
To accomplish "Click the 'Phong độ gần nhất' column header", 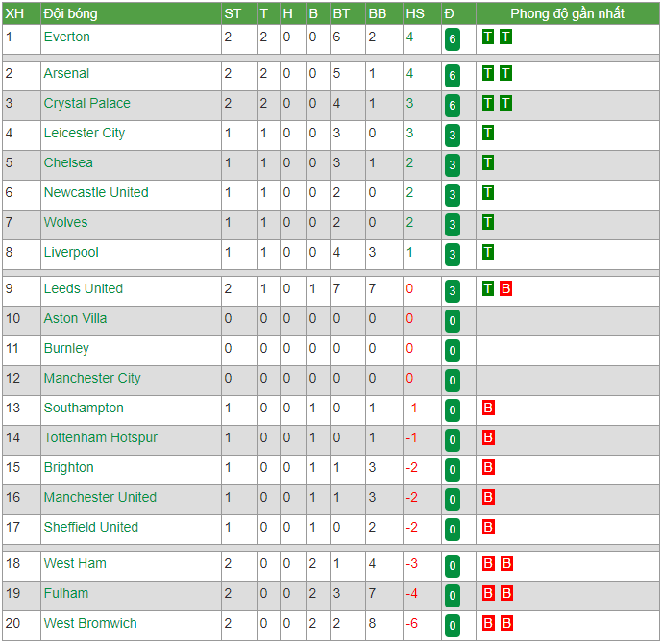I will (567, 13).
